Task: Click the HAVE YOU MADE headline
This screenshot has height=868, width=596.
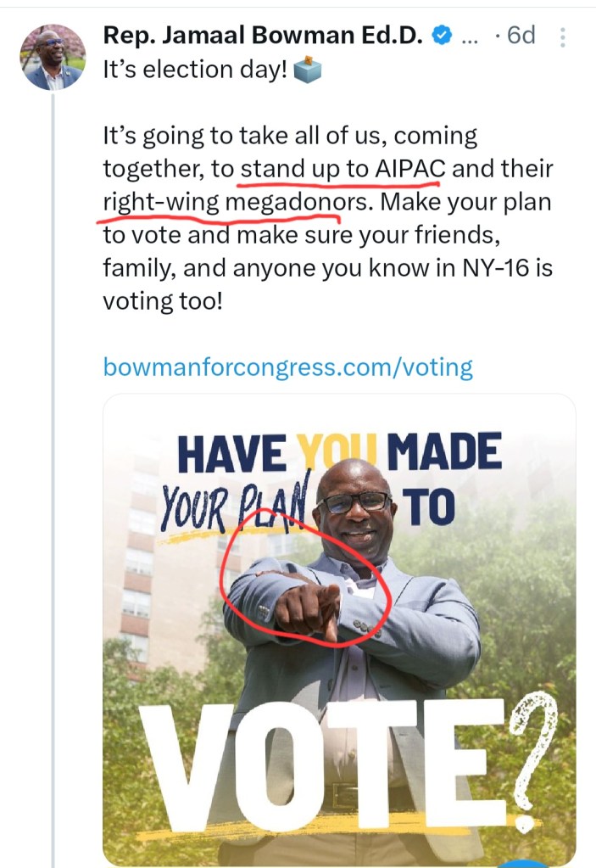Action: 339,454
